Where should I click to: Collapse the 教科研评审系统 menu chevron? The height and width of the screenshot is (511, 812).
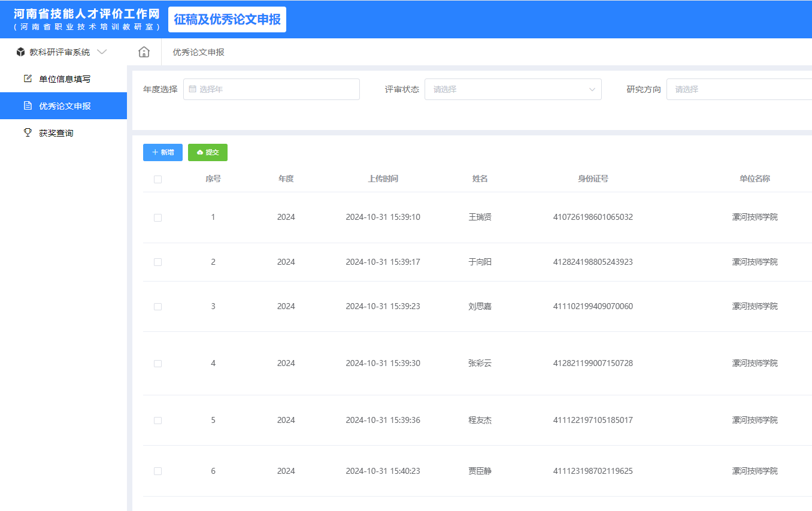tap(102, 52)
